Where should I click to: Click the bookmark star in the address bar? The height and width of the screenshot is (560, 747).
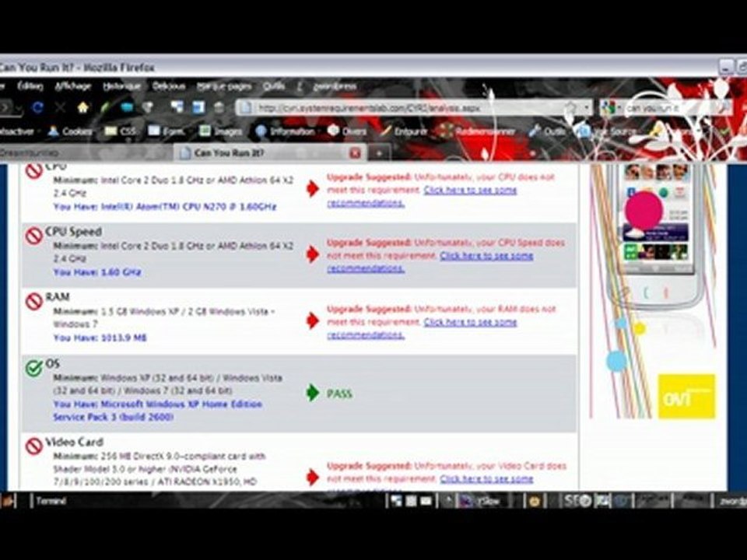pyautogui.click(x=570, y=107)
